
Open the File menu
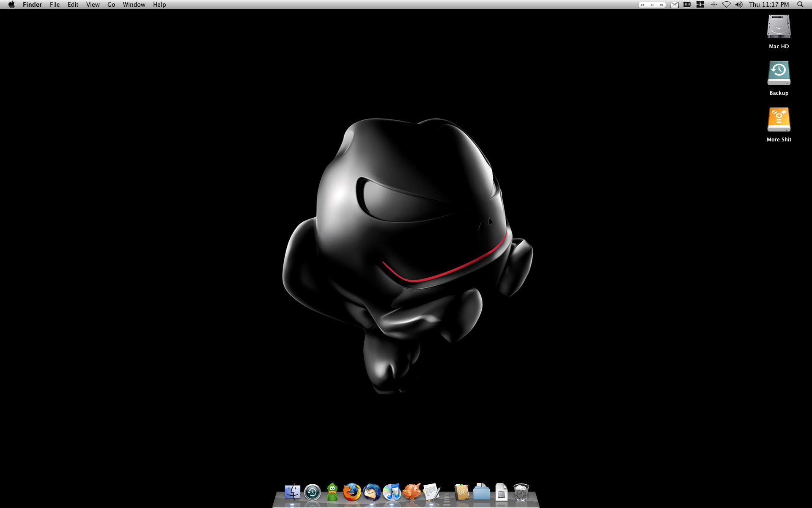[x=55, y=5]
